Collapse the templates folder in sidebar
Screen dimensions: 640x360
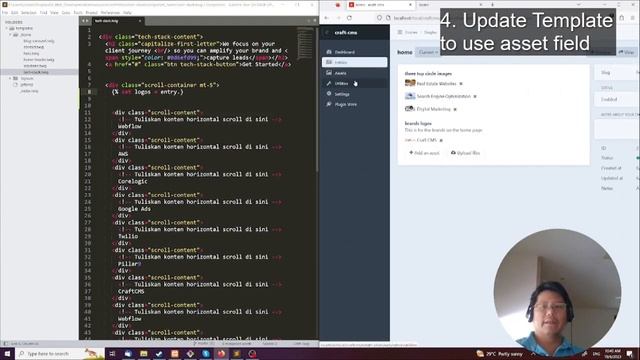pos(7,29)
